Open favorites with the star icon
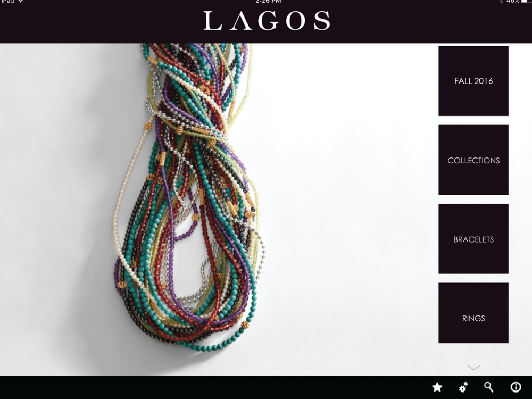532x399 pixels. coord(437,387)
